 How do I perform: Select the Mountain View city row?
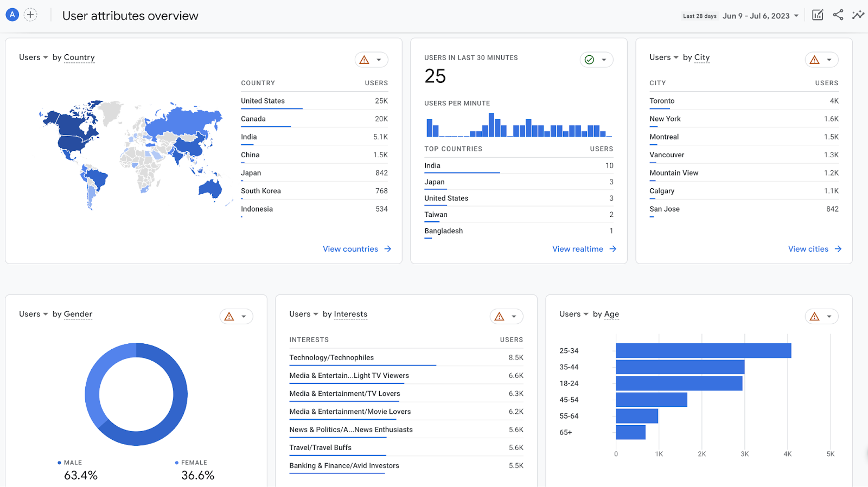(744, 173)
